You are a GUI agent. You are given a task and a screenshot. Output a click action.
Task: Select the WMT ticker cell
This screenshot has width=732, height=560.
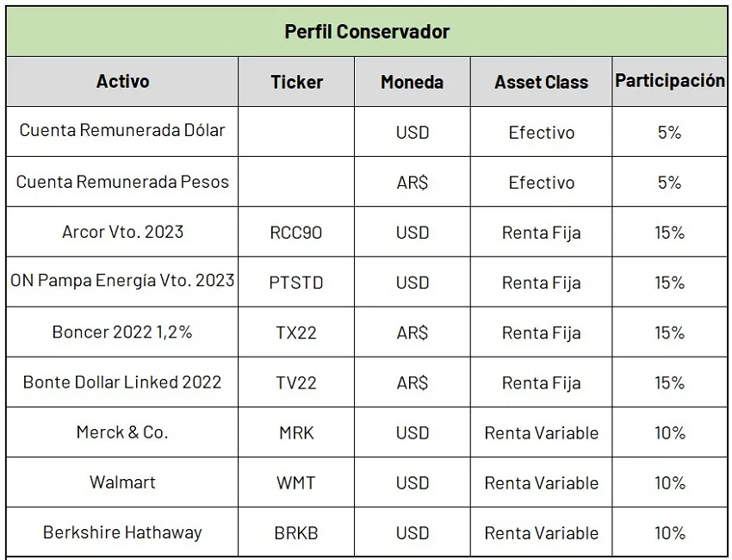pos(296,482)
